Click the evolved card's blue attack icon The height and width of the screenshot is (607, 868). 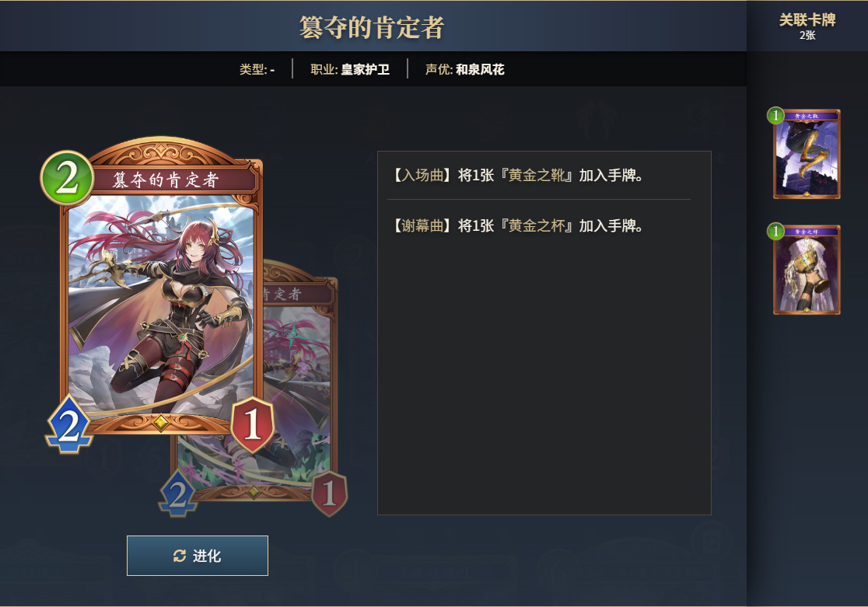[x=177, y=494]
